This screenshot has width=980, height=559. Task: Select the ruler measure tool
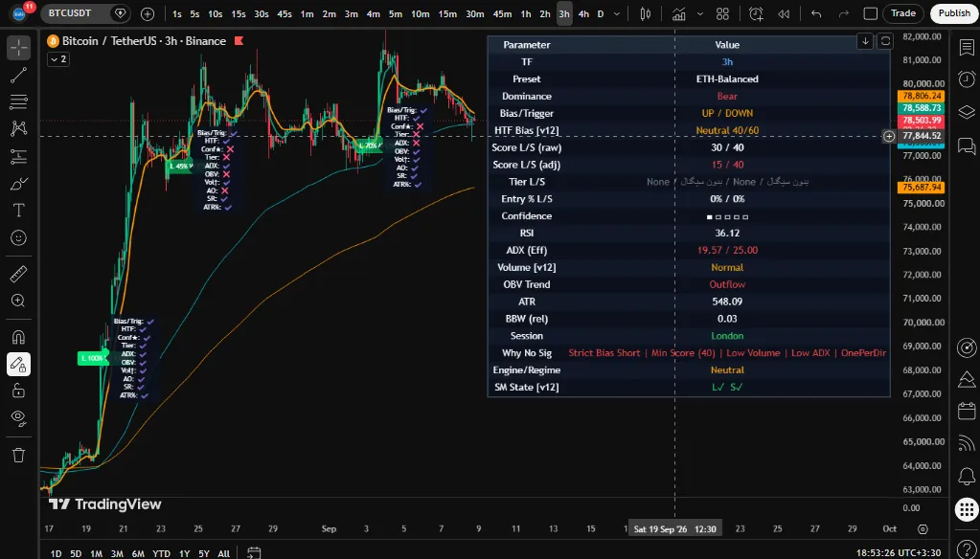[x=19, y=273]
